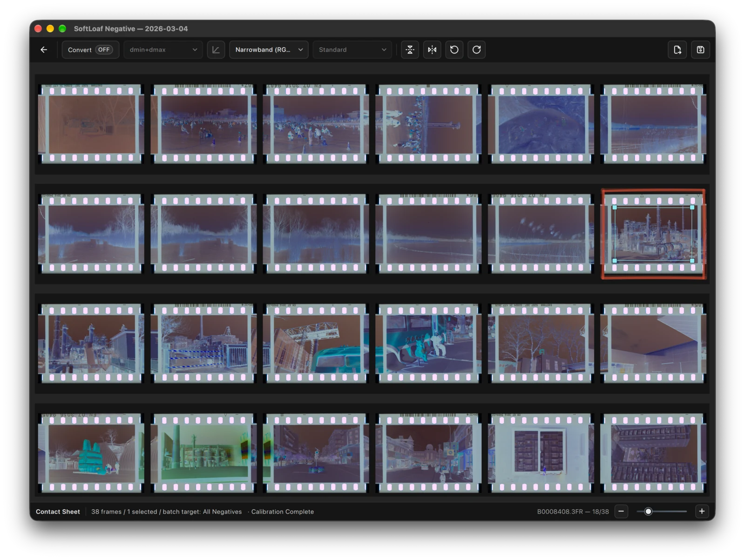Select the fourth frame of the bottom row
This screenshot has height=560, width=745.
pyautogui.click(x=428, y=453)
